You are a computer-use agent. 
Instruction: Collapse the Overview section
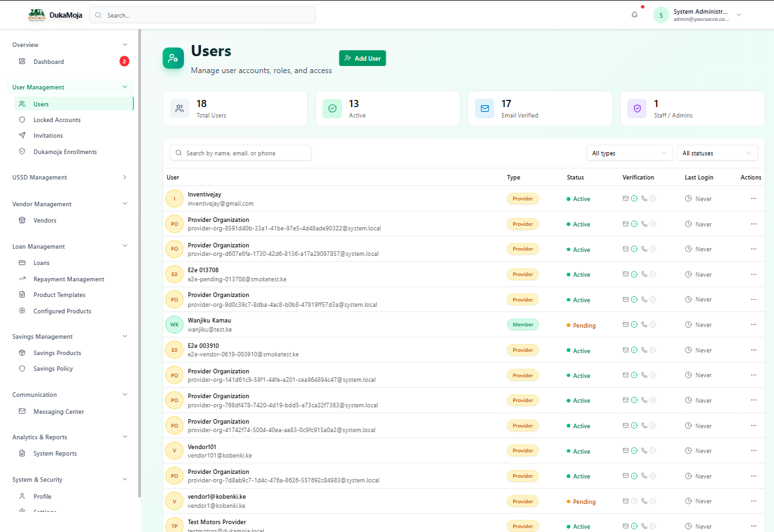coord(125,44)
